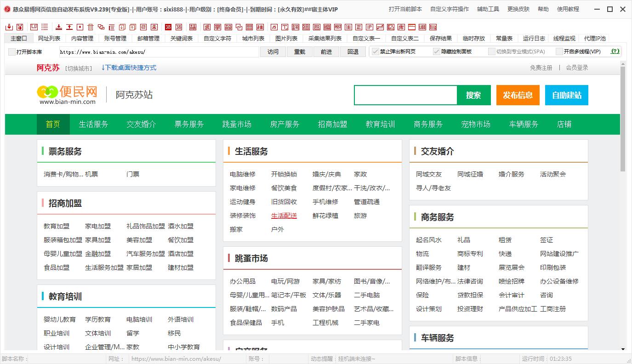Click the 前进 forward button
Viewport: 632px width, 364px height.
tap(326, 52)
